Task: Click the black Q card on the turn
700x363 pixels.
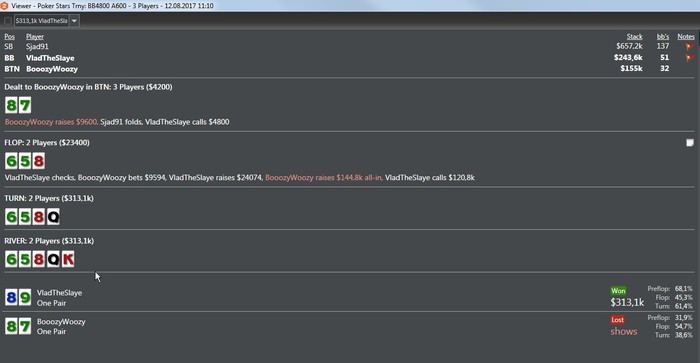Action: click(x=53, y=217)
